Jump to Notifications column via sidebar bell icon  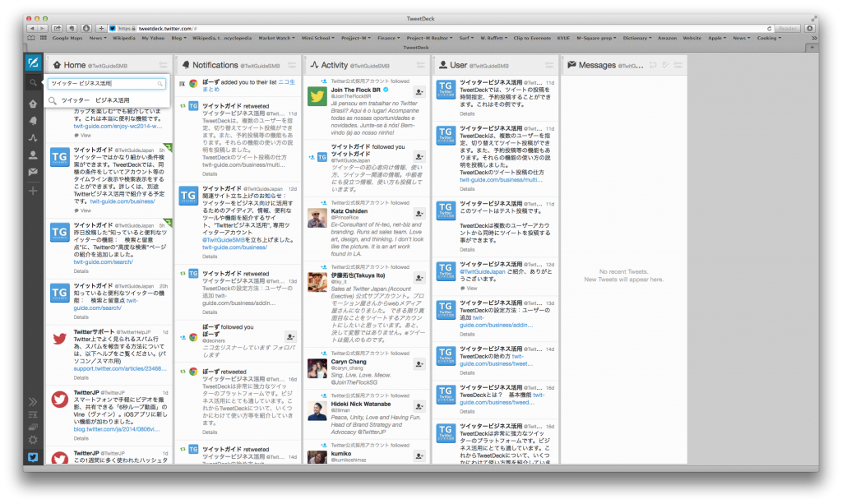(33, 120)
